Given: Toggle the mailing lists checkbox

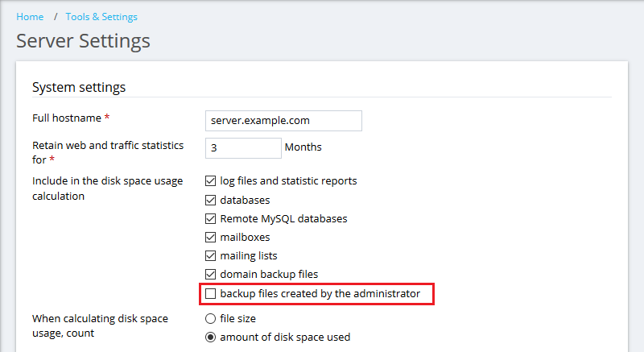Looking at the screenshot, I should [210, 255].
